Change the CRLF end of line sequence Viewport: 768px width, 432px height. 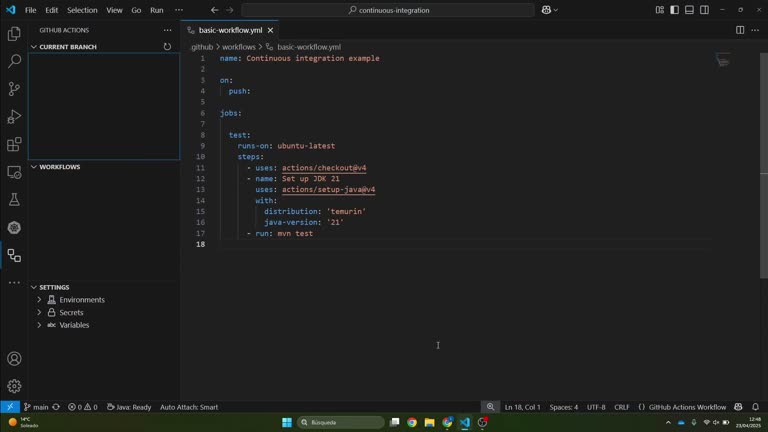coord(622,407)
